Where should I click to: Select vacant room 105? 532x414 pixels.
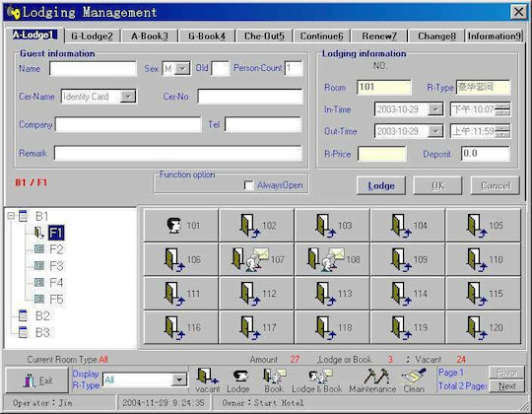(x=484, y=226)
